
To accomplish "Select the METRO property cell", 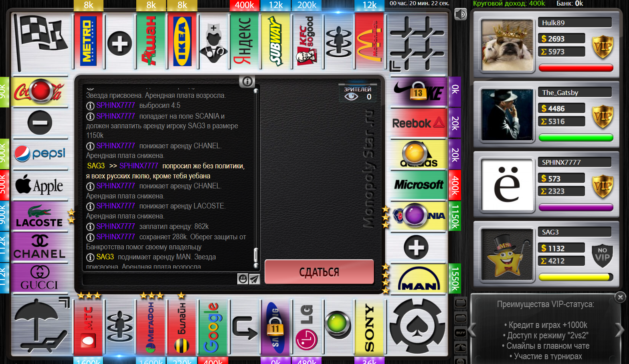I will [x=88, y=41].
